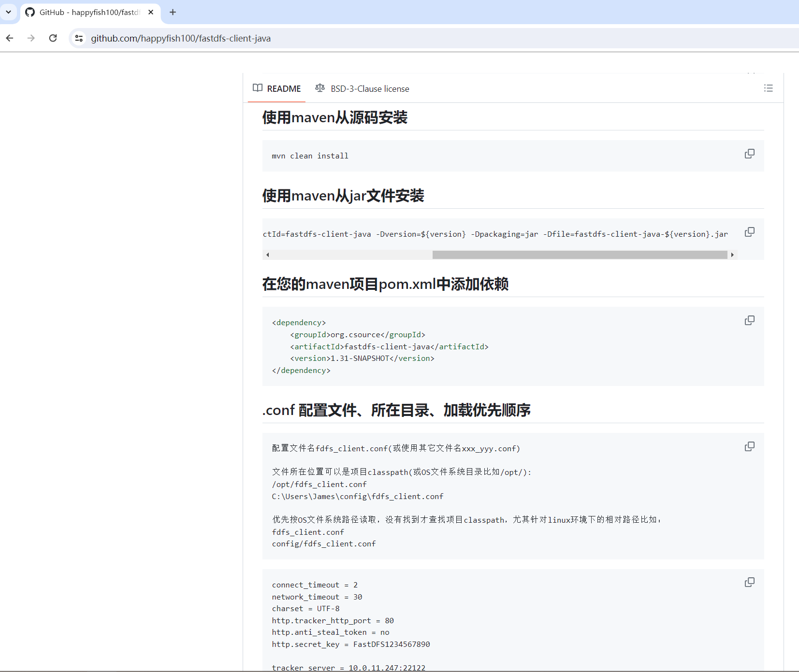
Task: Copy the jar file install command
Action: pyautogui.click(x=750, y=232)
